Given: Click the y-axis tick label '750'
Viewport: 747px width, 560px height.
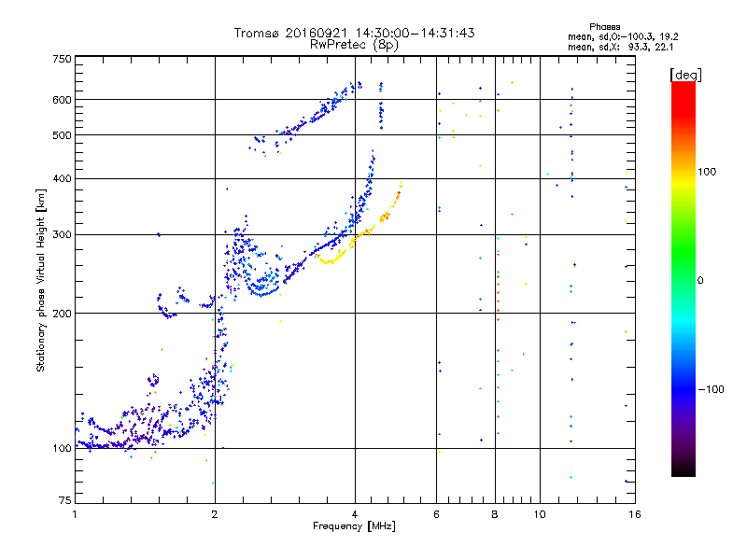Looking at the screenshot, I should pyautogui.click(x=62, y=59).
